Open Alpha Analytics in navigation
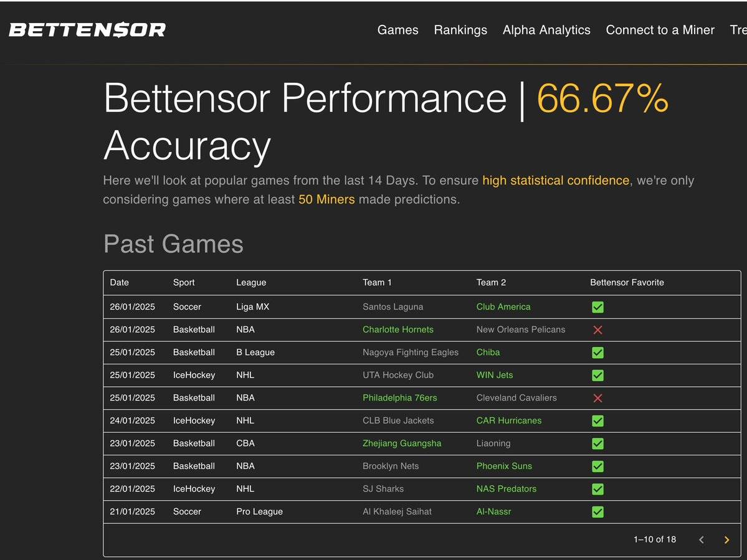747x560 pixels. 546,30
